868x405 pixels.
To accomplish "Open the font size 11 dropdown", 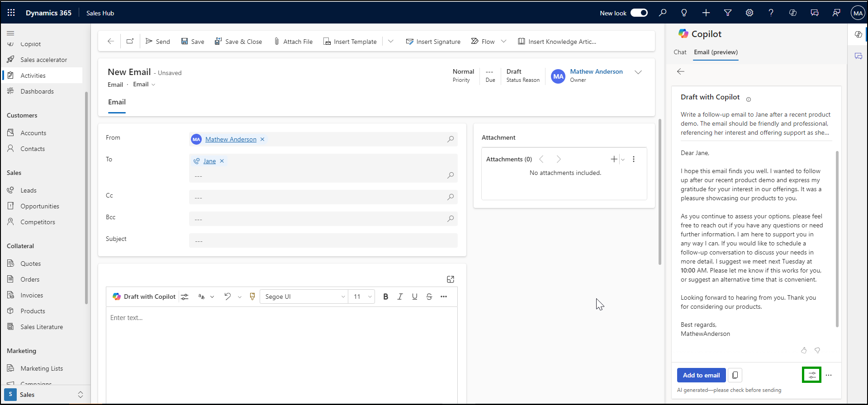I will [362, 297].
